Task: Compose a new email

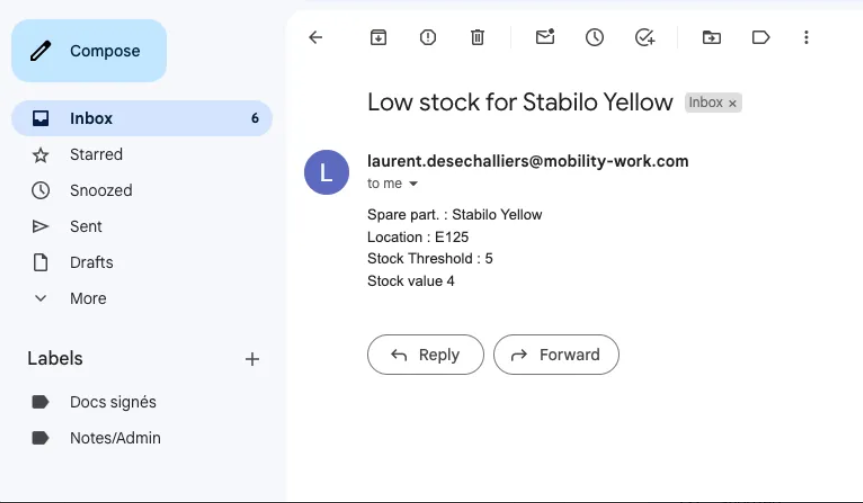Action: pos(89,51)
